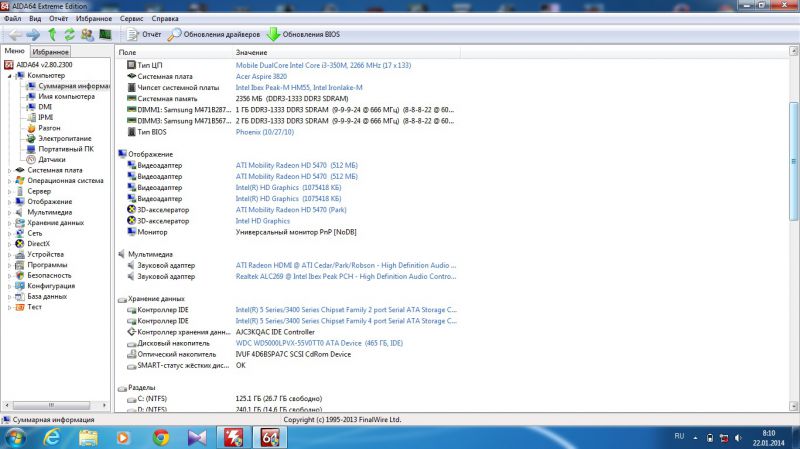Check Обновления драйверов driver updates
Image resolution: width=800 pixels, height=449 pixels.
pos(214,35)
